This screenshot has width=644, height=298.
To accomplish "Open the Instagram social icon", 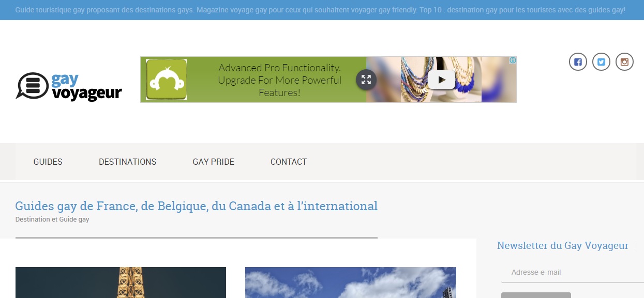I will point(624,62).
